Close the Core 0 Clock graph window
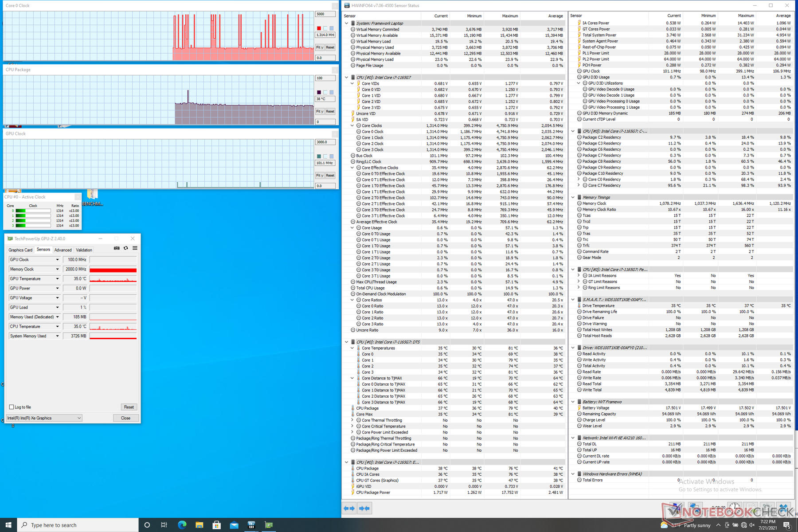Viewport: 798px width, 532px height. point(335,6)
